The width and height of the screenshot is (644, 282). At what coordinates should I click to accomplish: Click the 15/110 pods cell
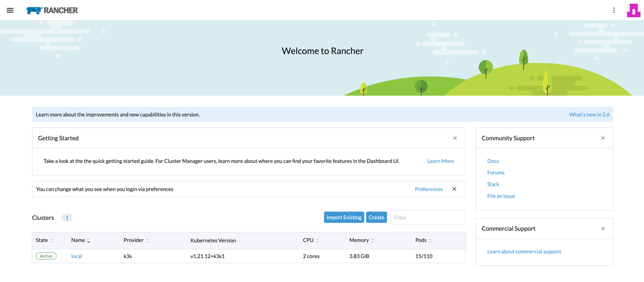pos(424,256)
